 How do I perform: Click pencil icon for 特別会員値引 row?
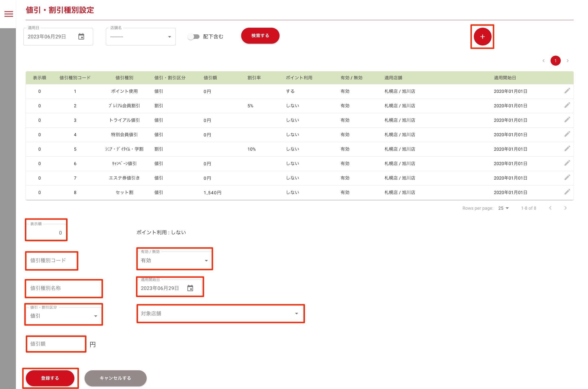click(x=567, y=134)
